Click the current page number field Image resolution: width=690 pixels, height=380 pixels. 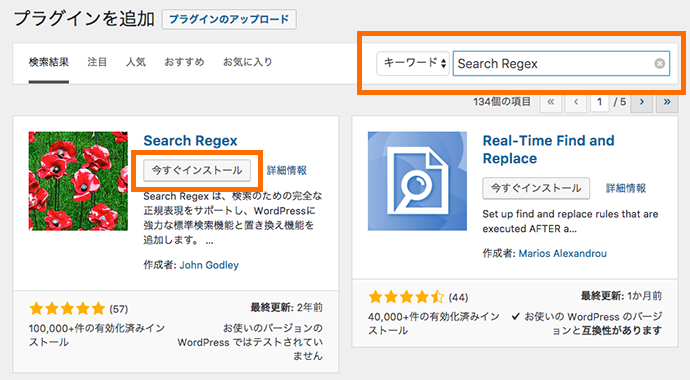(599, 102)
